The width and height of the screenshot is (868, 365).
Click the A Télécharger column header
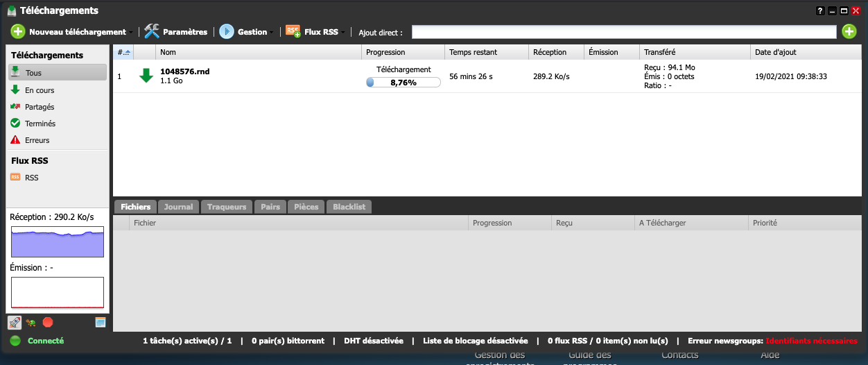[692, 223]
